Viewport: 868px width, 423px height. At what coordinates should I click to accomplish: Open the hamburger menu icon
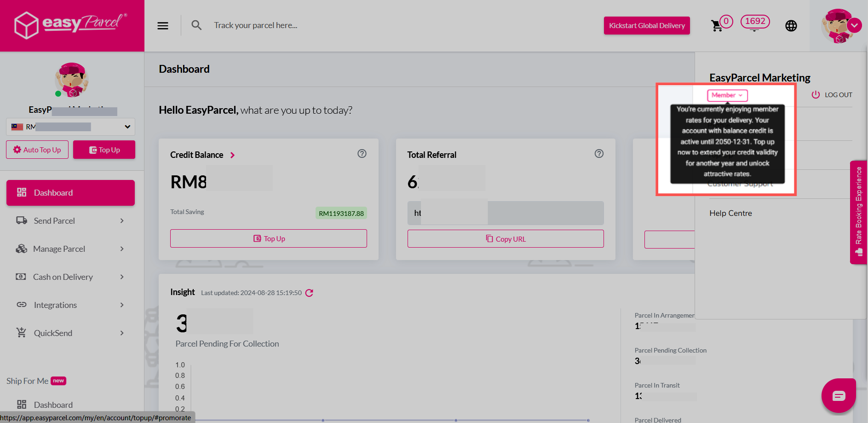coord(163,26)
